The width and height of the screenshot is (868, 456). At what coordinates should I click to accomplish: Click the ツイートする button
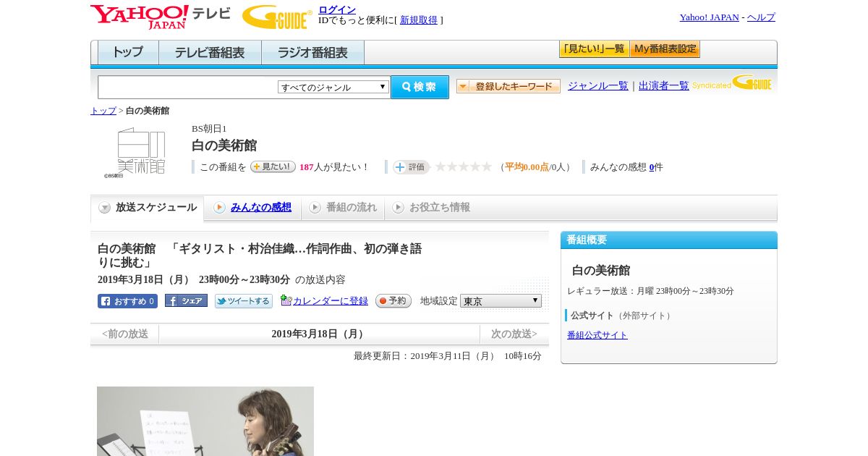(x=244, y=301)
